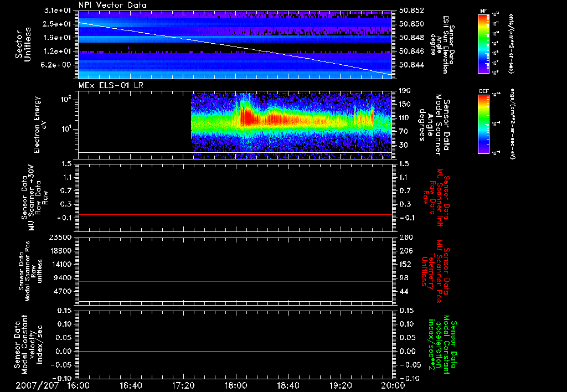
Task: Click the "152" telemetry tick value
Action: click(x=405, y=264)
